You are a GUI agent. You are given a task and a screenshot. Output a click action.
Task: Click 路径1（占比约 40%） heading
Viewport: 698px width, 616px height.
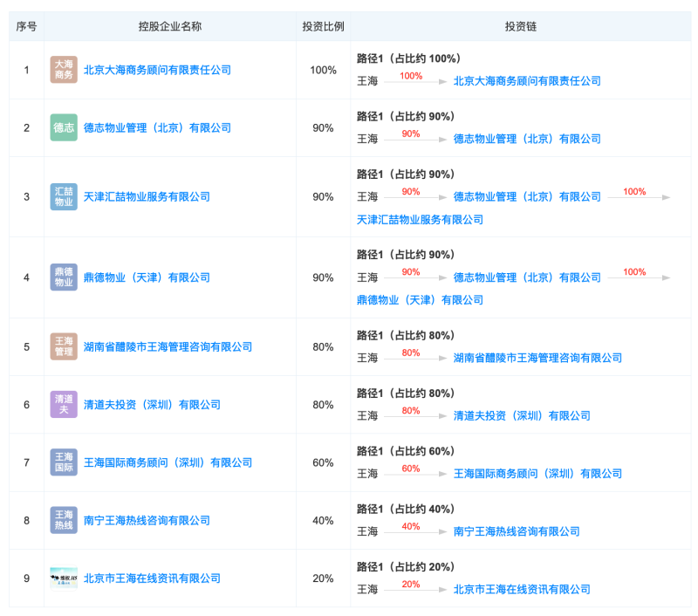click(x=406, y=509)
